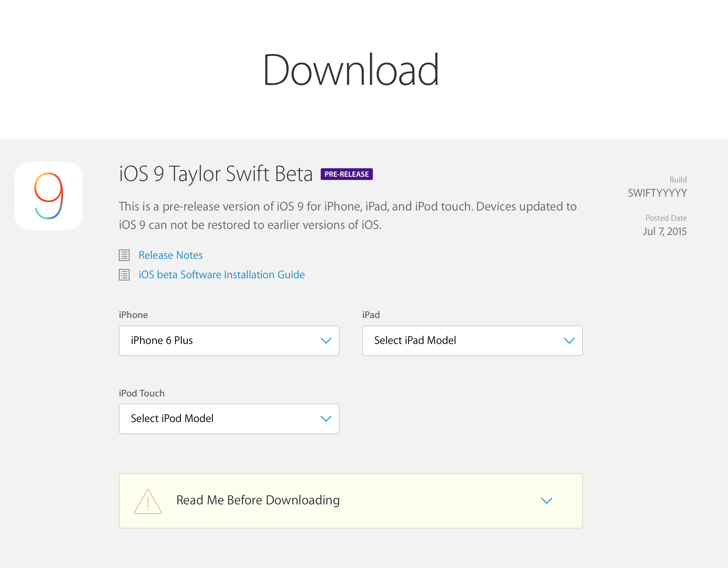Expand the Read Me Before Downloading section
Viewport: 728px width, 580px height.
coord(351,501)
